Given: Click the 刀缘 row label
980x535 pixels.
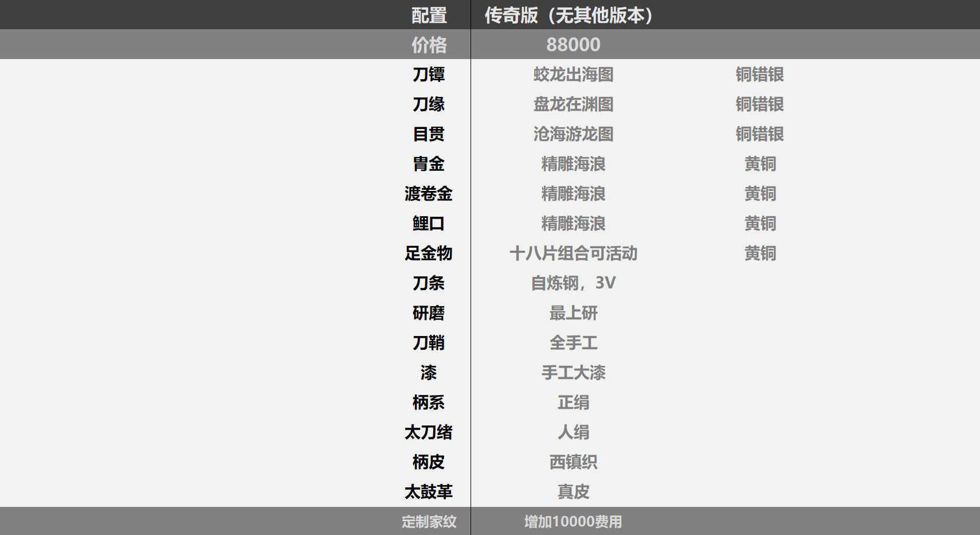Looking at the screenshot, I should tap(429, 104).
